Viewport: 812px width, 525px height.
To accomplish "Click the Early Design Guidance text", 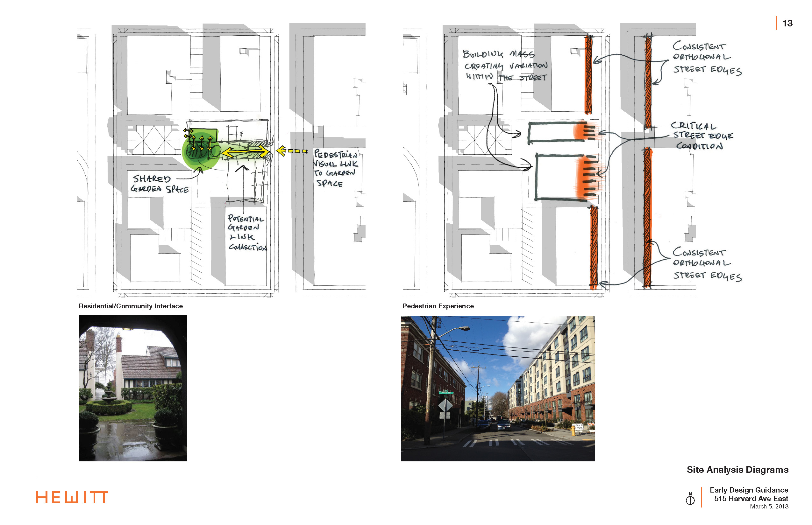I will tap(749, 490).
